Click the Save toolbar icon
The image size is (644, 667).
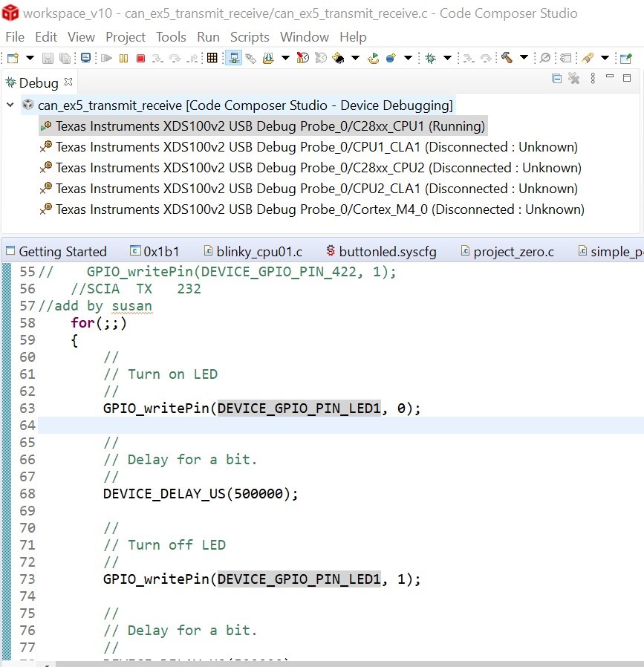48,58
